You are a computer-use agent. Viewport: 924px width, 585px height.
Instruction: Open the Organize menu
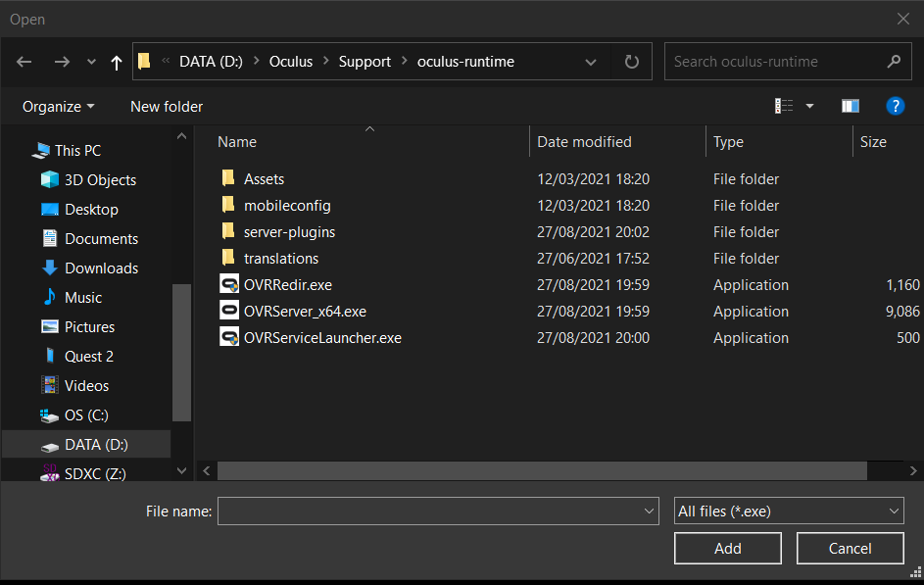tap(58, 107)
